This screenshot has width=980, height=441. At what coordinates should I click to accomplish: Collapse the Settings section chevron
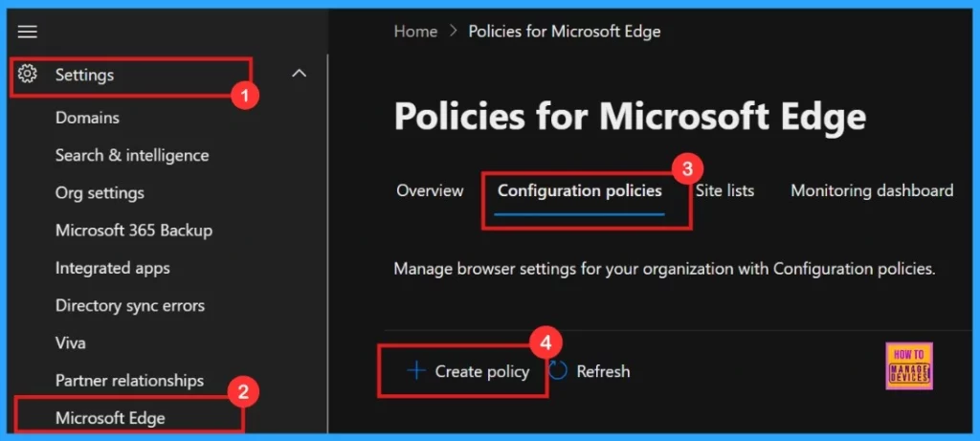pyautogui.click(x=299, y=73)
